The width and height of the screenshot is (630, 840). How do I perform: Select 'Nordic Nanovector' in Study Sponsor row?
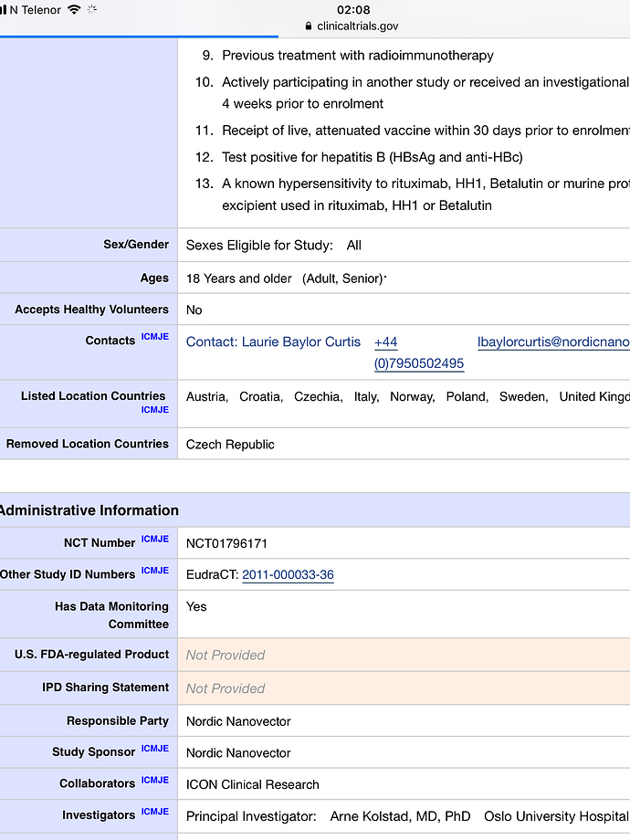[x=238, y=753]
